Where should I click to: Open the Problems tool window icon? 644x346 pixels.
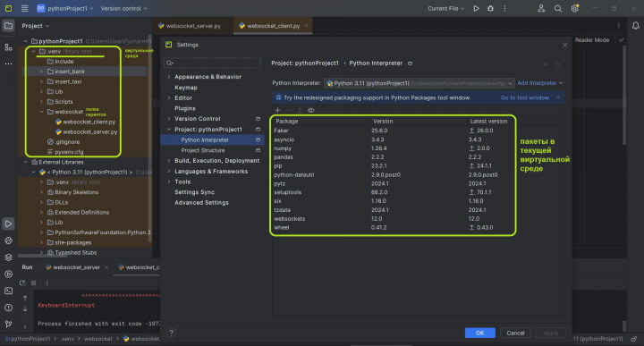tap(8, 308)
